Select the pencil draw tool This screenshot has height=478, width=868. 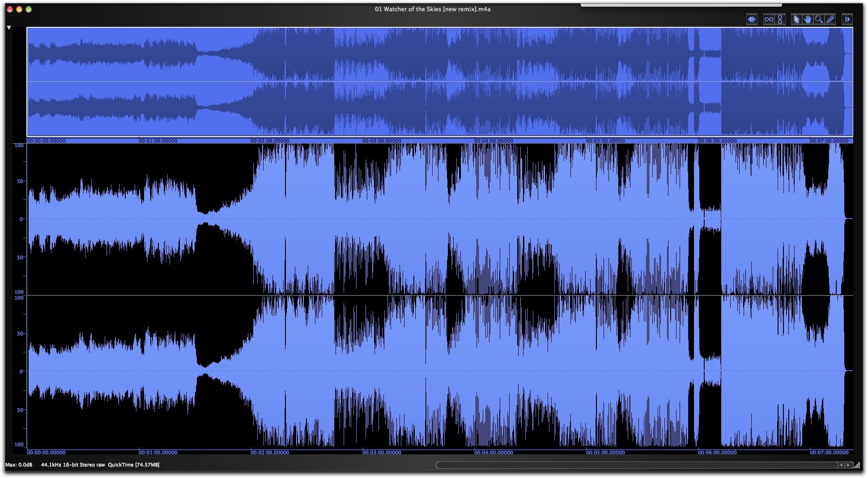[x=830, y=19]
